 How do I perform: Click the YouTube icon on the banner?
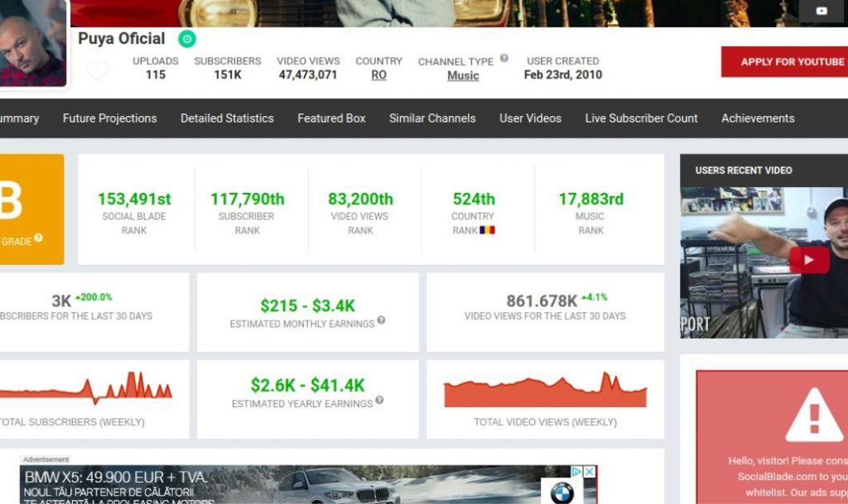[821, 11]
